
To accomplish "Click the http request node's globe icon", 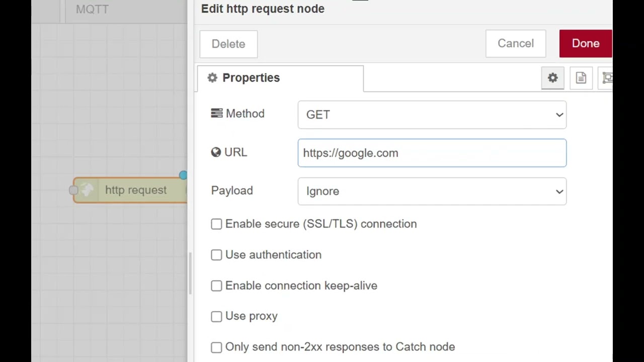I will pos(87,190).
